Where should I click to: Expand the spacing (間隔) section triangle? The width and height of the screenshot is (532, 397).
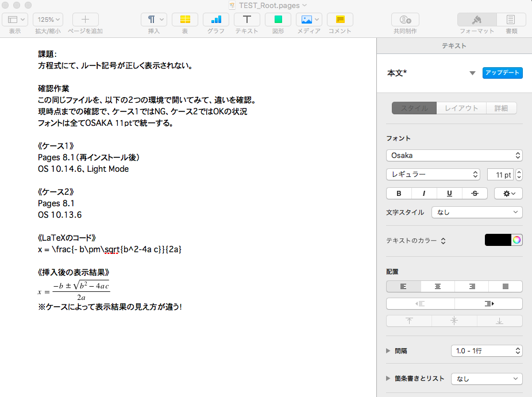pos(389,350)
